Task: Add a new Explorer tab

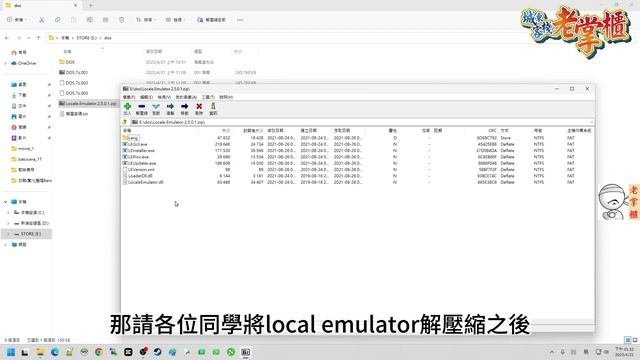Action: pyautogui.click(x=91, y=5)
